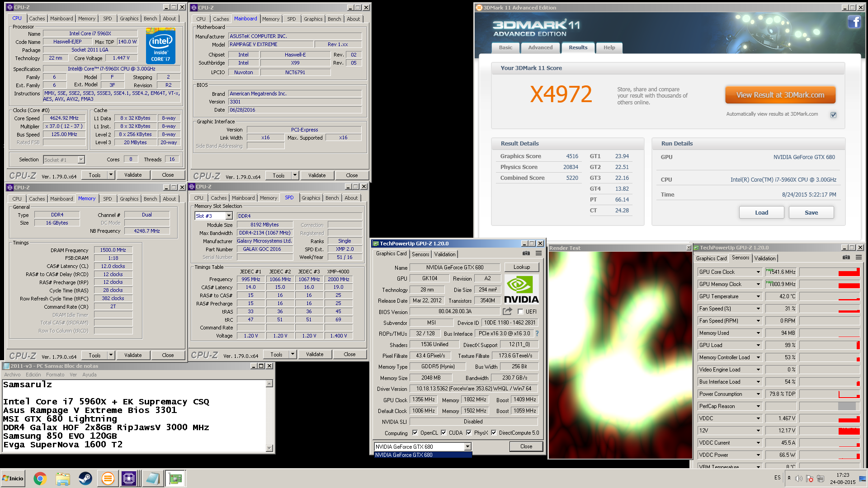868x488 pixels.
Task: Click Close button in GPU-Z Graphics Card window
Action: (x=526, y=446)
